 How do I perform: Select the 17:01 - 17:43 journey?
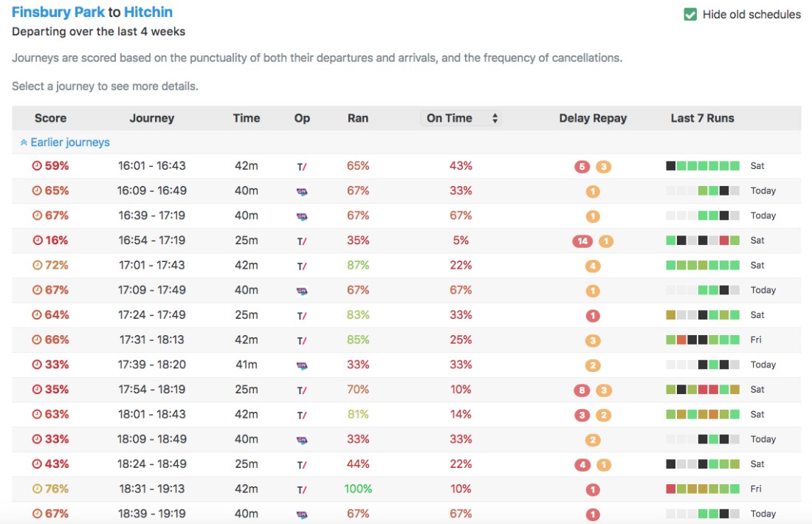(151, 265)
